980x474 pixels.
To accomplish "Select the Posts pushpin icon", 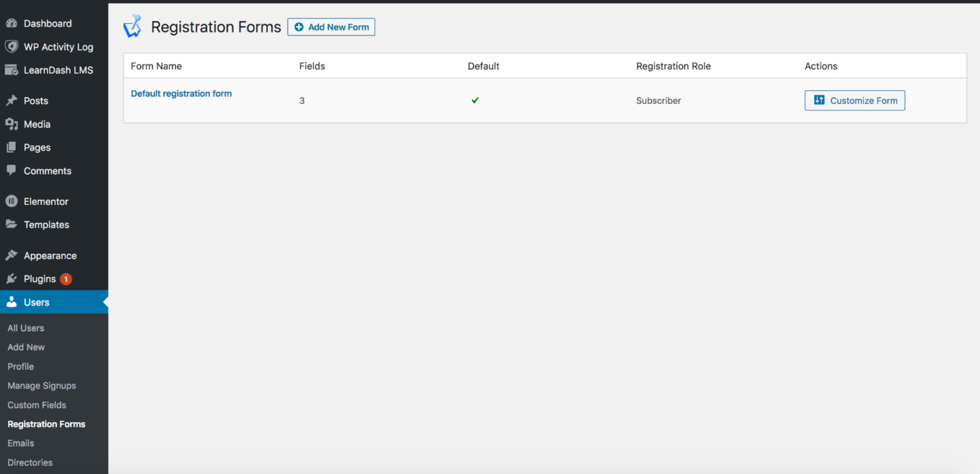I will 13,100.
